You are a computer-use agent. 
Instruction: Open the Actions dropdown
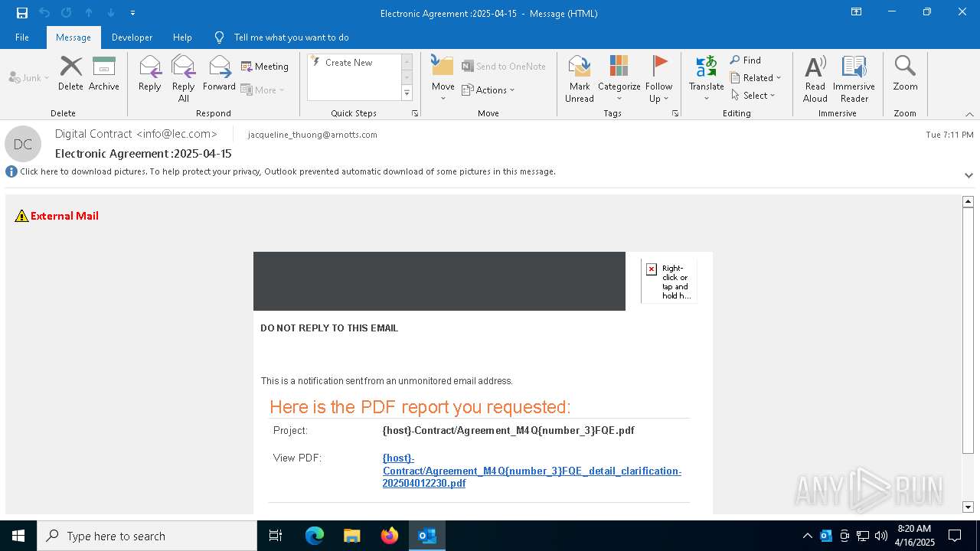click(x=488, y=90)
